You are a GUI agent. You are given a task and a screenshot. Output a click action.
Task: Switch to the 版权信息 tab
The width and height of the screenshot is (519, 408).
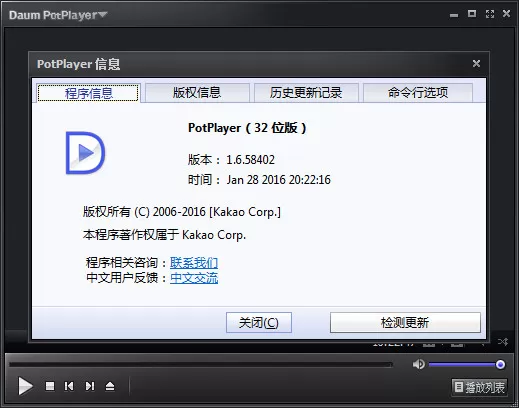(197, 92)
